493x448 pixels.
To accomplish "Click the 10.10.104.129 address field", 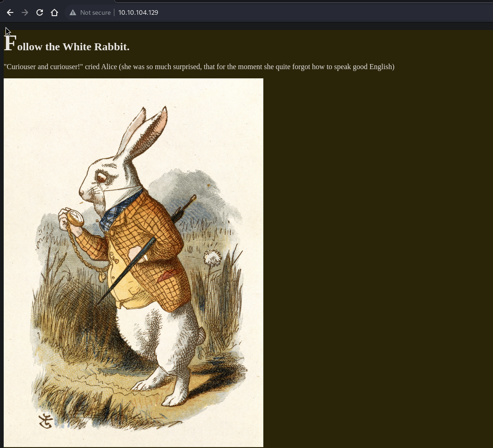I will click(138, 12).
